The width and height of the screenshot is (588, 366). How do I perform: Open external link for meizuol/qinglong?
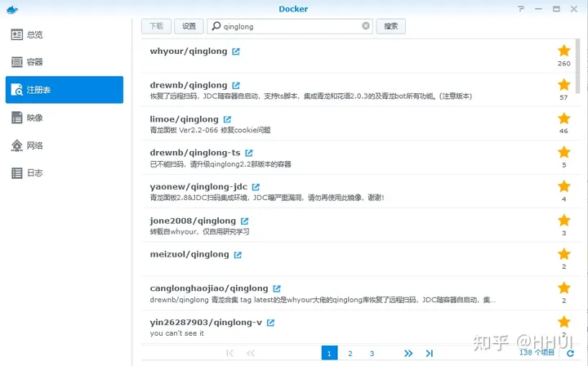coord(238,255)
